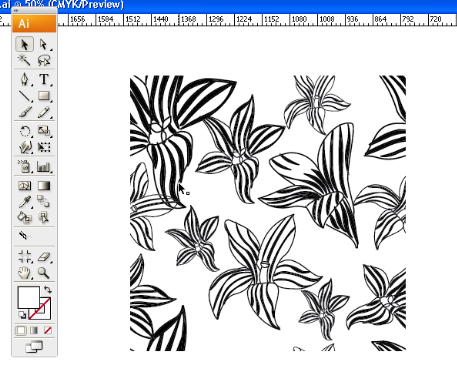Viewport: 457px width, 376px height.
Task: Activate the Mesh tool
Action: click(x=24, y=185)
